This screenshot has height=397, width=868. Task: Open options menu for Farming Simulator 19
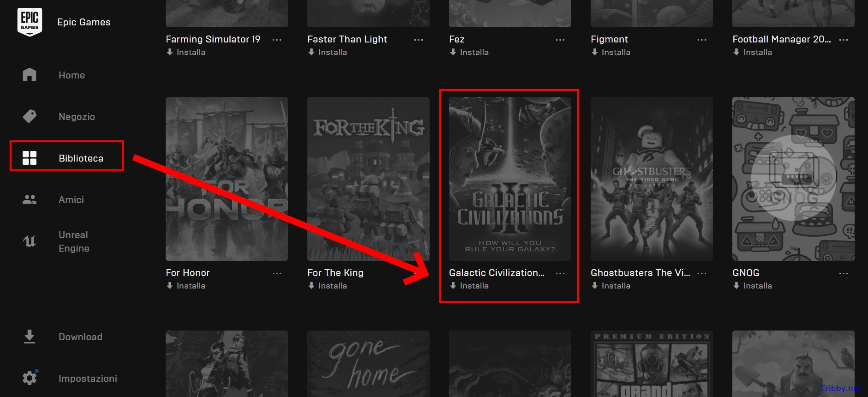tap(277, 40)
